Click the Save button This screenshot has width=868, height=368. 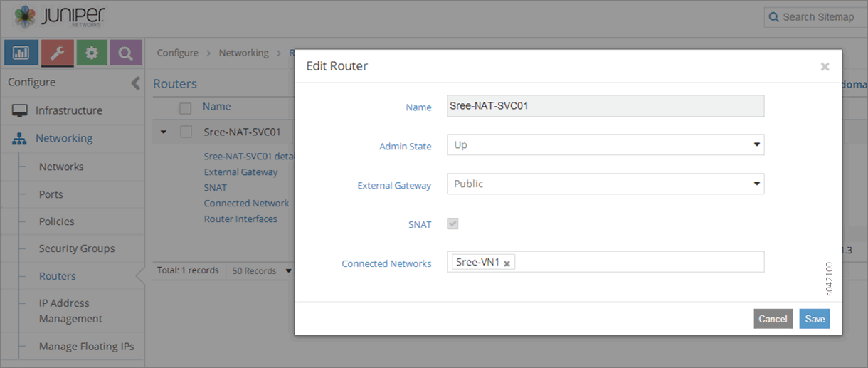click(x=814, y=319)
